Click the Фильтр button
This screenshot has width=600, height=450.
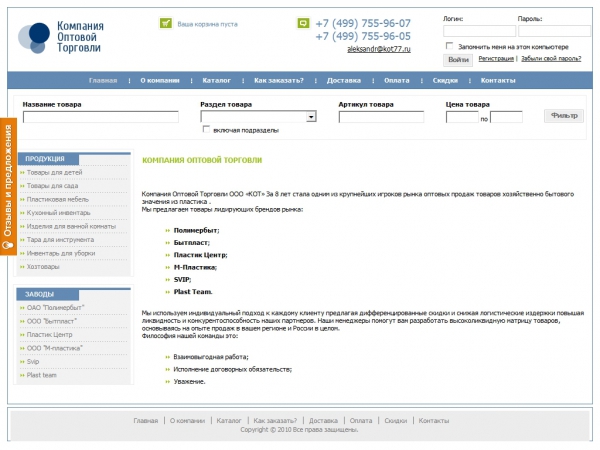[x=565, y=115]
